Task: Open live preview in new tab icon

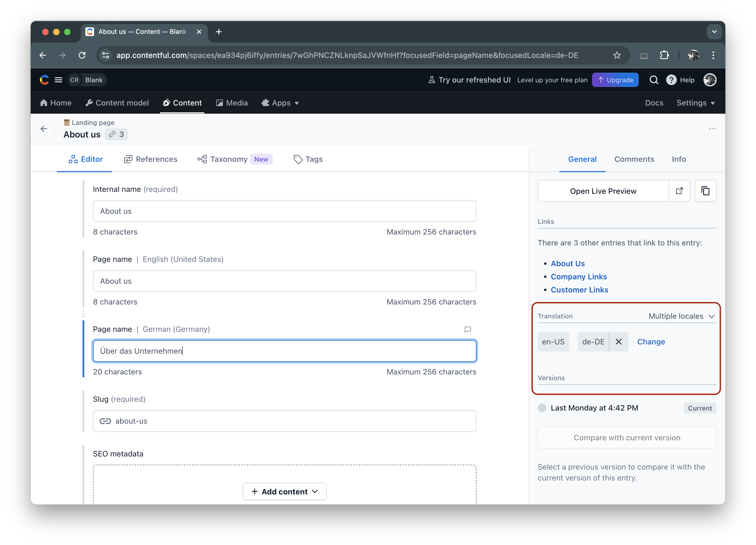Action: tap(679, 191)
